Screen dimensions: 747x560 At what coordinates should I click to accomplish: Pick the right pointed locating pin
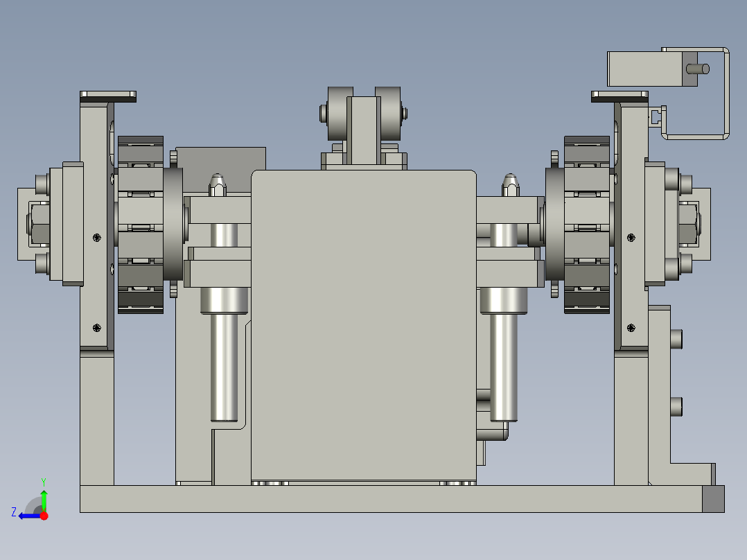click(x=510, y=185)
